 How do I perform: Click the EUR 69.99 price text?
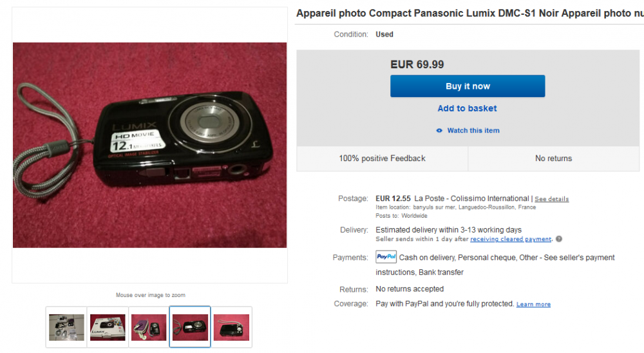coord(417,64)
